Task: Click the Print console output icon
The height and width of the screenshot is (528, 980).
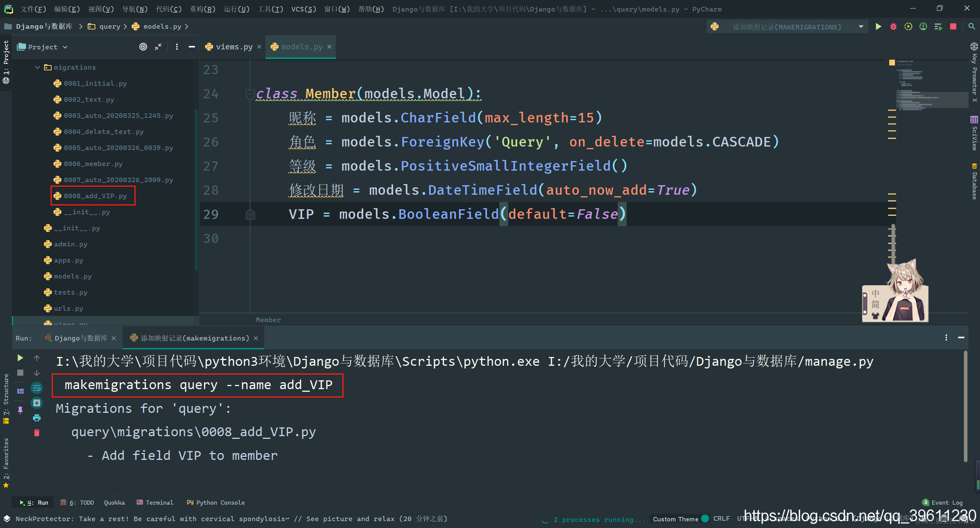Action: click(x=37, y=418)
